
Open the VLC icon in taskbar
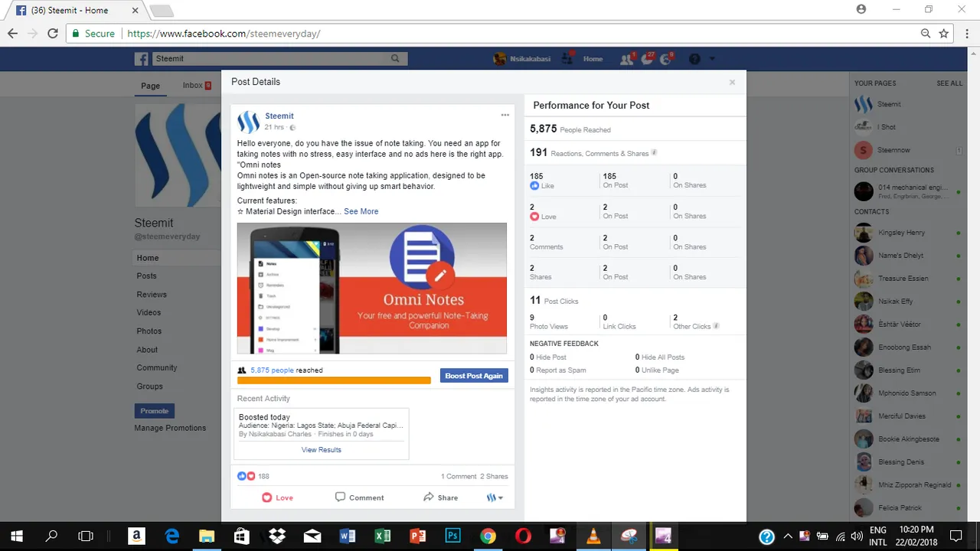[593, 536]
